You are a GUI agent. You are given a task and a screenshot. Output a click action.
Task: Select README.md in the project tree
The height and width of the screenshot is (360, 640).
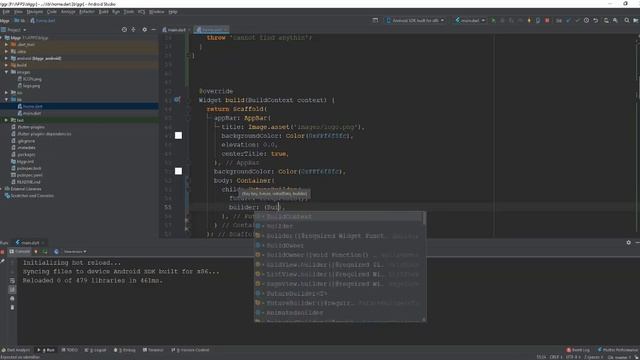(28, 182)
